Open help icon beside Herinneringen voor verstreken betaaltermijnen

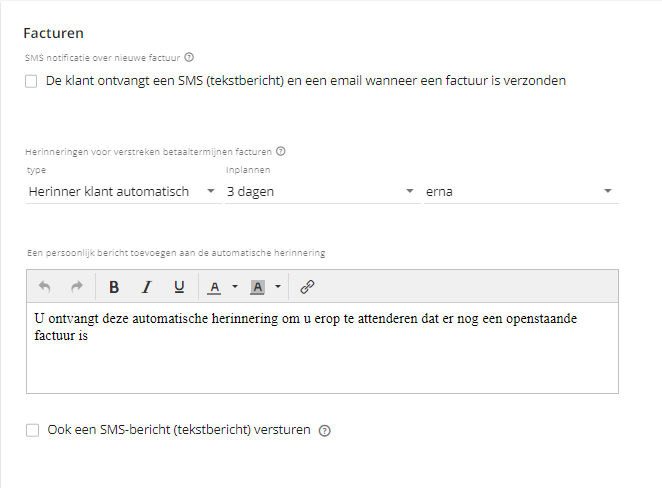point(281,151)
